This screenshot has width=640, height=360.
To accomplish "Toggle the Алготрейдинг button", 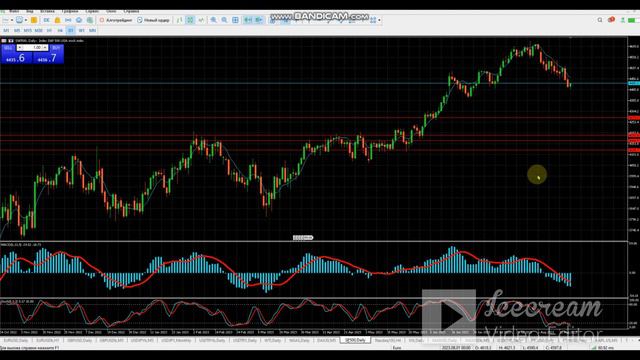I will (x=116, y=20).
